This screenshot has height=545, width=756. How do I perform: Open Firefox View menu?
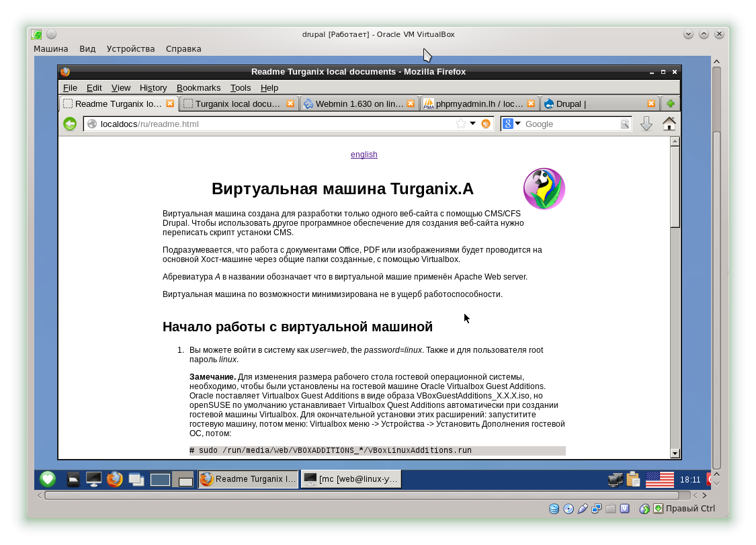tap(120, 88)
